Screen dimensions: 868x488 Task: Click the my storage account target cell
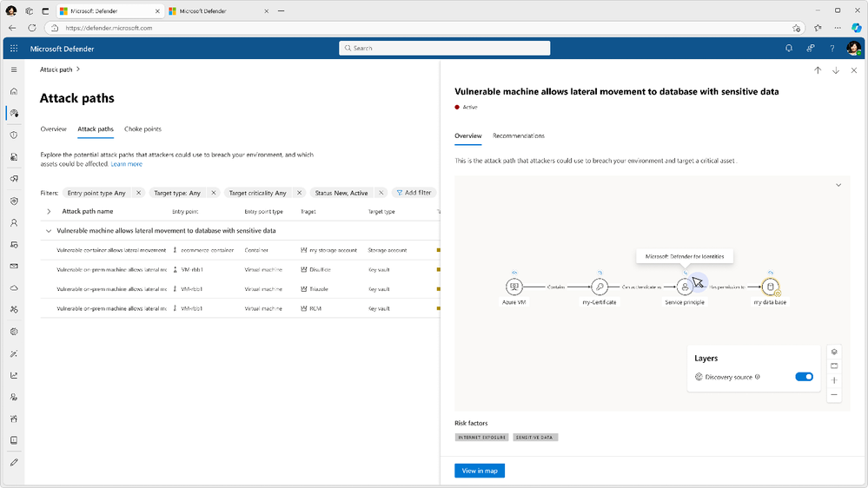pyautogui.click(x=328, y=250)
